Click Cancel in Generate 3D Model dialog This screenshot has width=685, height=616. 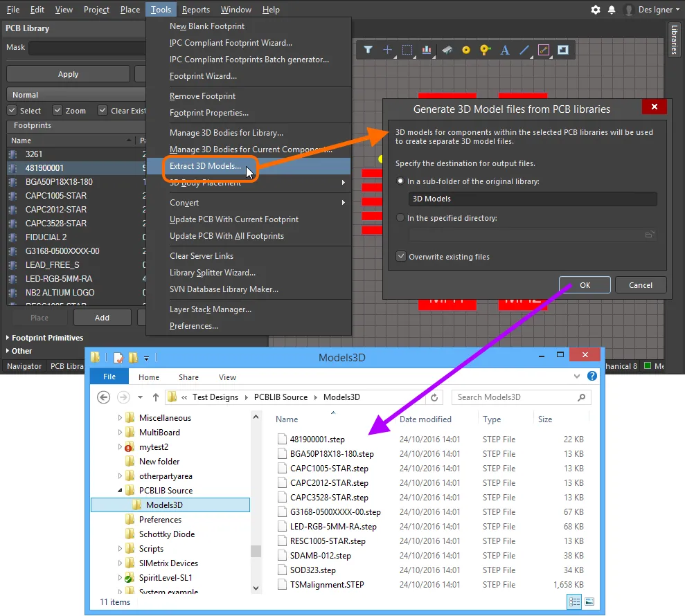click(641, 284)
